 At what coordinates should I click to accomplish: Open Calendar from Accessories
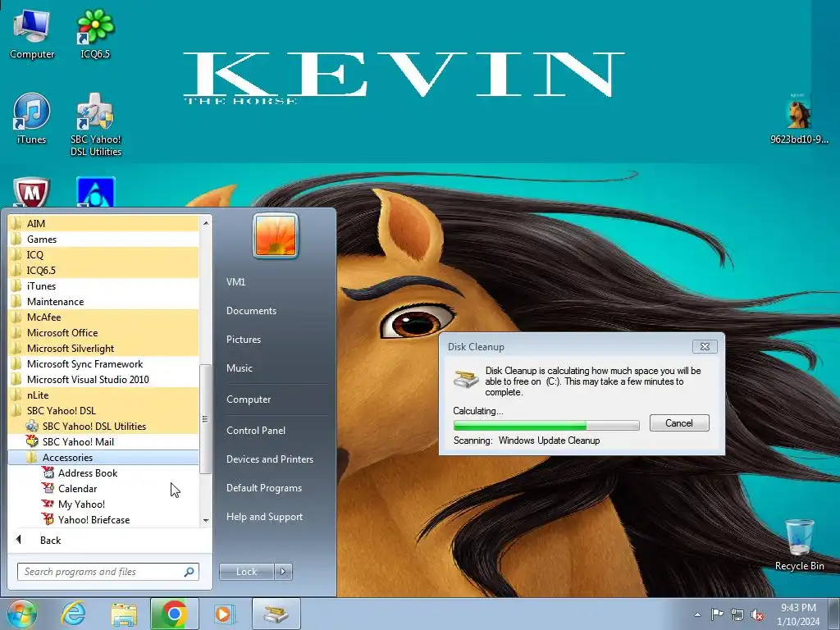103,488
